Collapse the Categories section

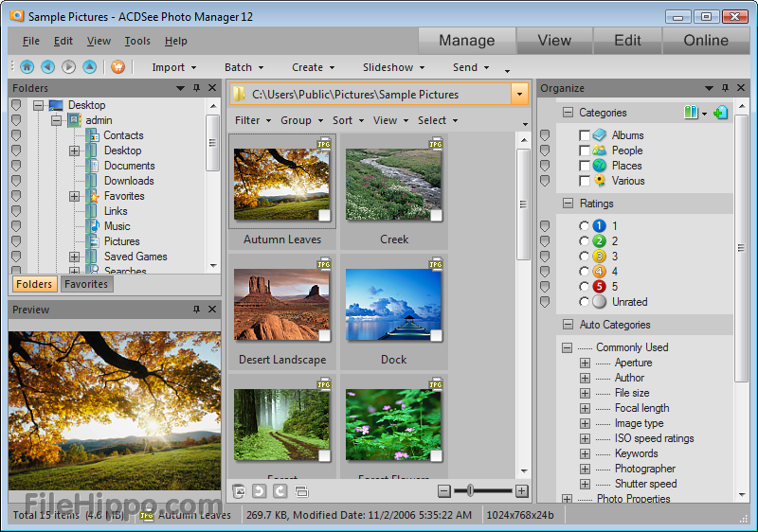568,113
